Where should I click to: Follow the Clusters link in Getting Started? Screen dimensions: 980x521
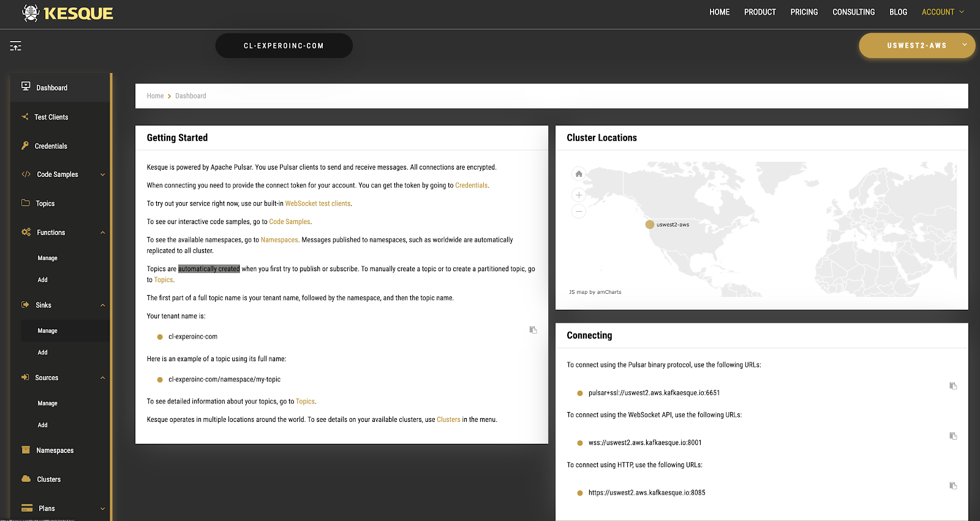pyautogui.click(x=448, y=419)
